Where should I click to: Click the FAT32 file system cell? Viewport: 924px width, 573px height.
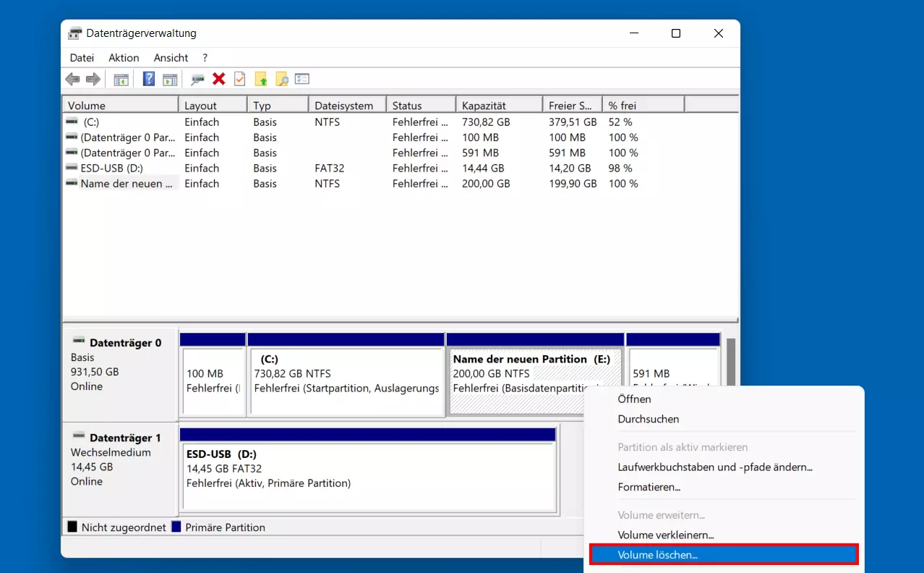330,168
